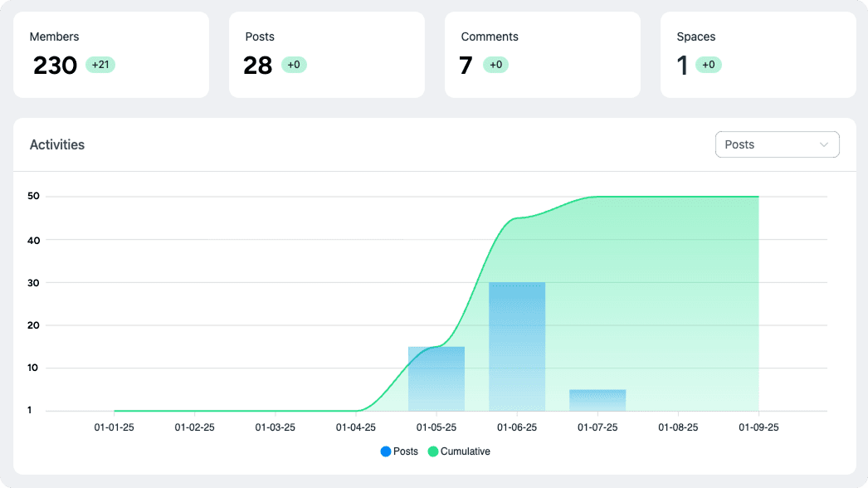
Task: Open the dropdown showing Posts in Activities header
Action: [777, 144]
